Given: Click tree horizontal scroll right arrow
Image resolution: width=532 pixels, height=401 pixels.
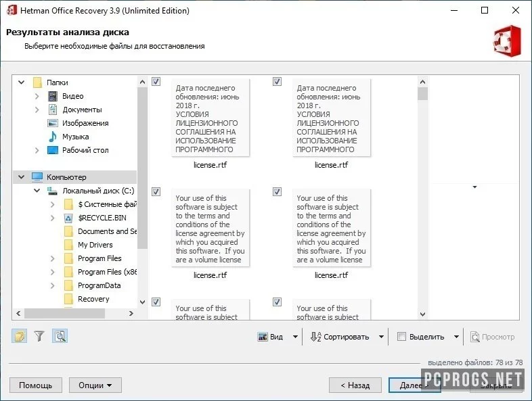Looking at the screenshot, I should pyautogui.click(x=131, y=314).
